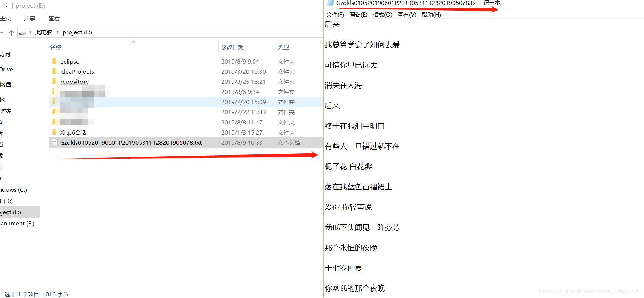Select row dated 2019/8/8 11:47
The width and height of the screenshot is (644, 298).
pos(186,122)
